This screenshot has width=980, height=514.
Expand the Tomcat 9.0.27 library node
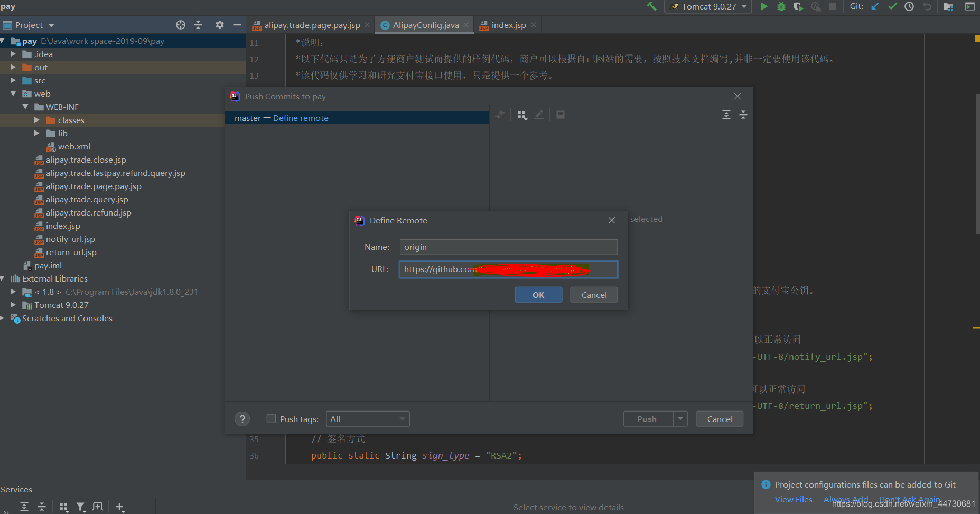[x=13, y=305]
